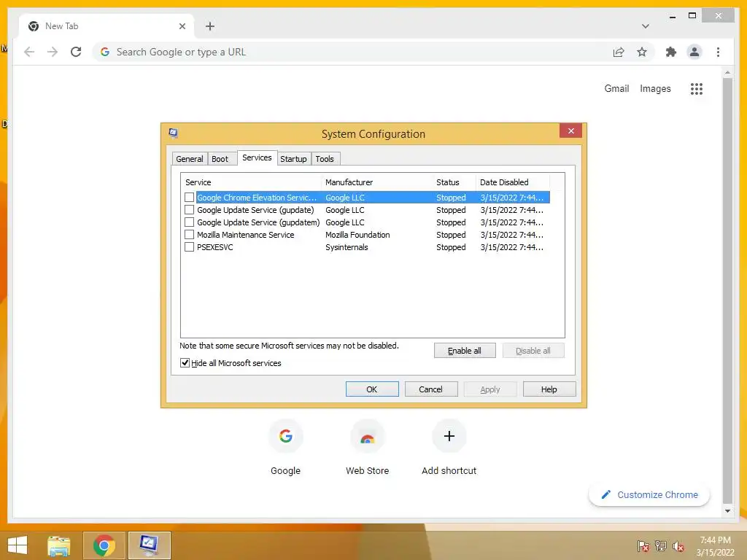Click the System Configuration taskbar icon
The width and height of the screenshot is (747, 560).
[149, 545]
